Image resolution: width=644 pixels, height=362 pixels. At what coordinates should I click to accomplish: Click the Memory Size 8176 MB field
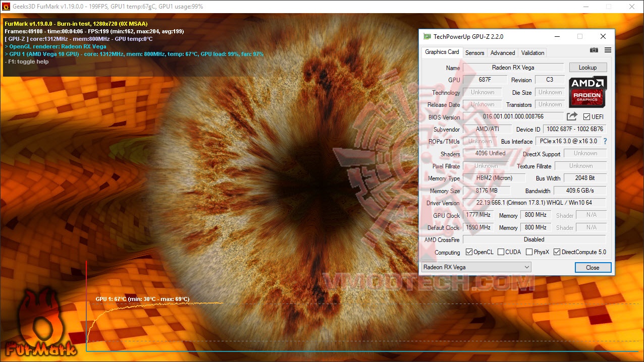point(487,191)
